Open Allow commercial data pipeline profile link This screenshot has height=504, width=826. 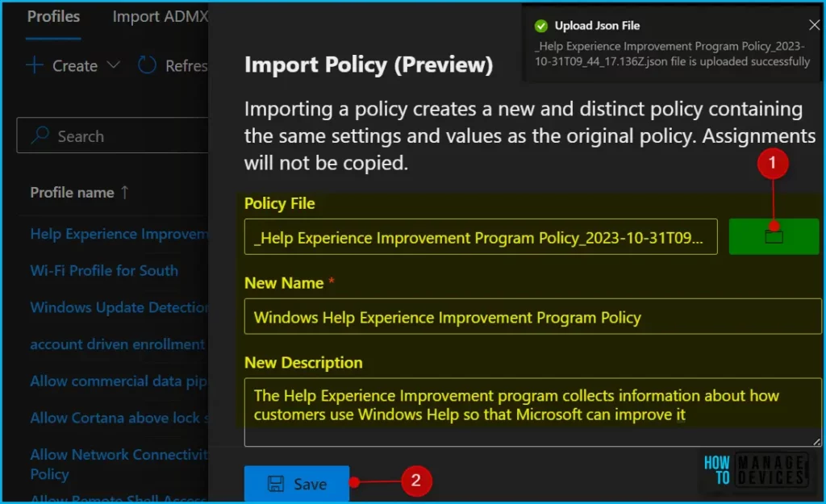click(x=119, y=381)
